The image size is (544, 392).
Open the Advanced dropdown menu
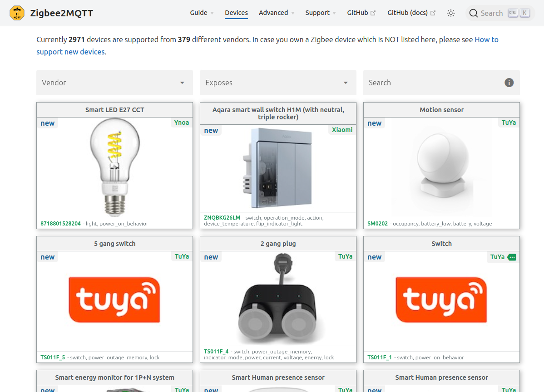click(x=277, y=13)
